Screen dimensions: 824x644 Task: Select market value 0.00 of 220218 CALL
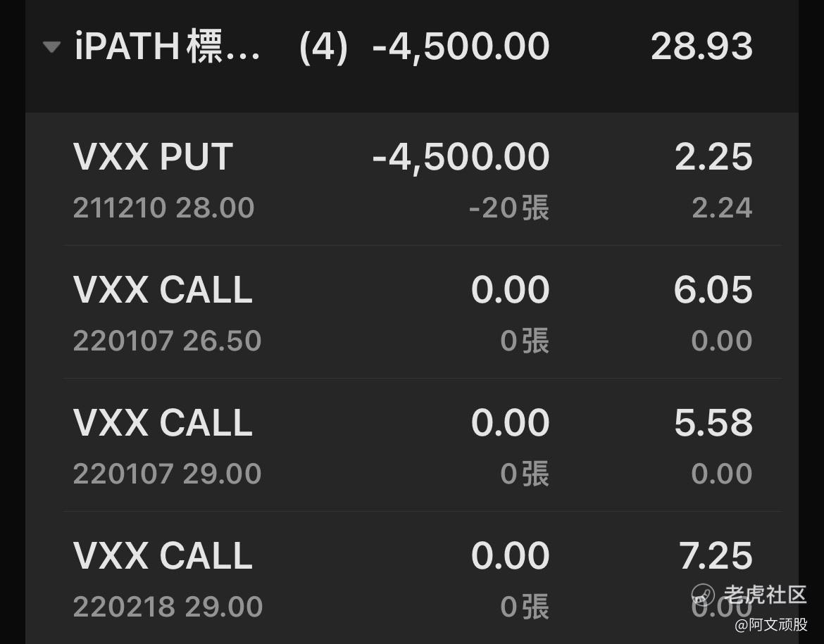pos(511,555)
